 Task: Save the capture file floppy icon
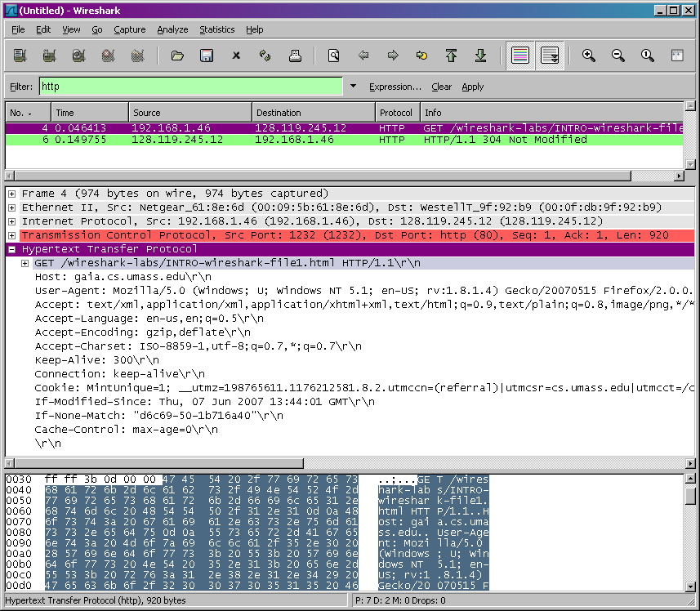point(207,56)
